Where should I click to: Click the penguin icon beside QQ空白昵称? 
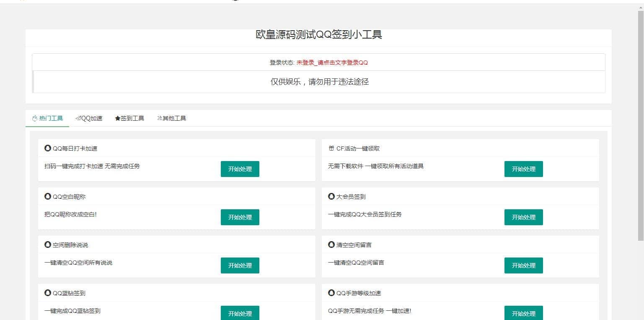coord(48,196)
